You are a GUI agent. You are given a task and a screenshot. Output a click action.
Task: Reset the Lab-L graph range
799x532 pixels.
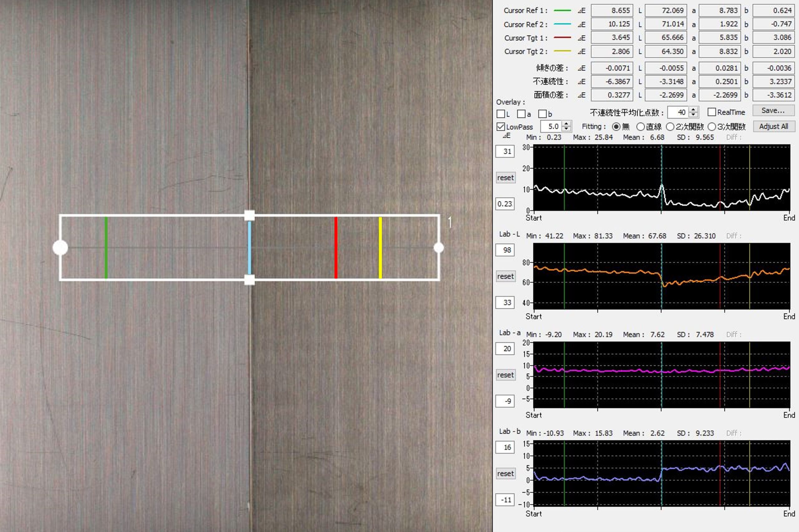[x=506, y=276]
